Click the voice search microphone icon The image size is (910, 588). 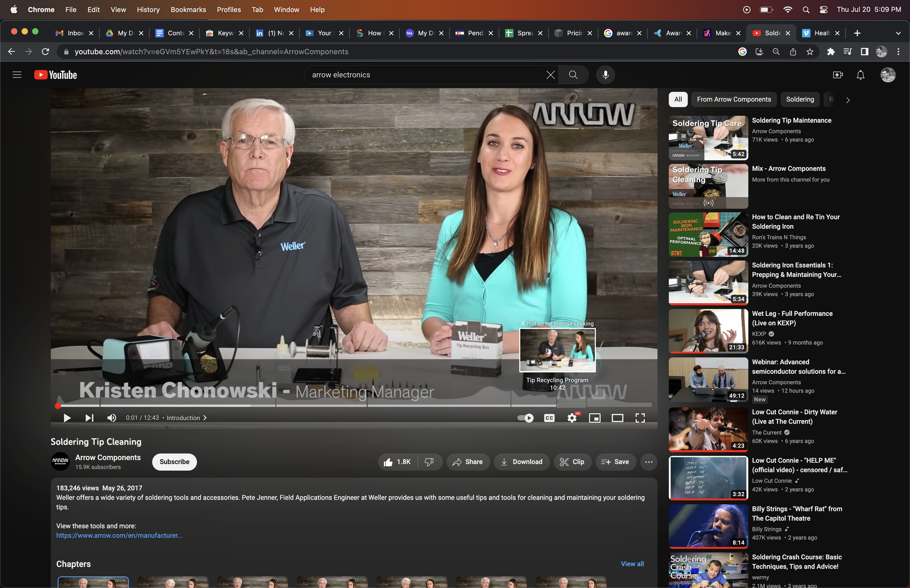605,75
